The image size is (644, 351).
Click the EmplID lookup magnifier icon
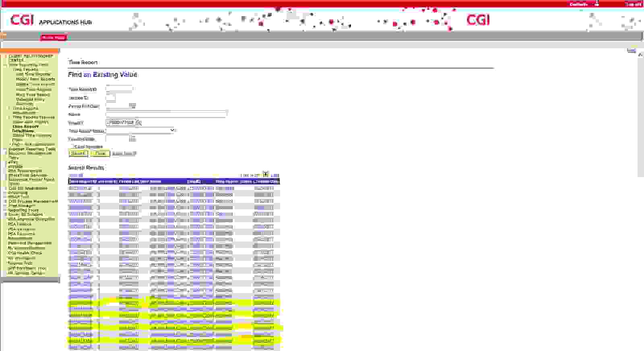[139, 122]
